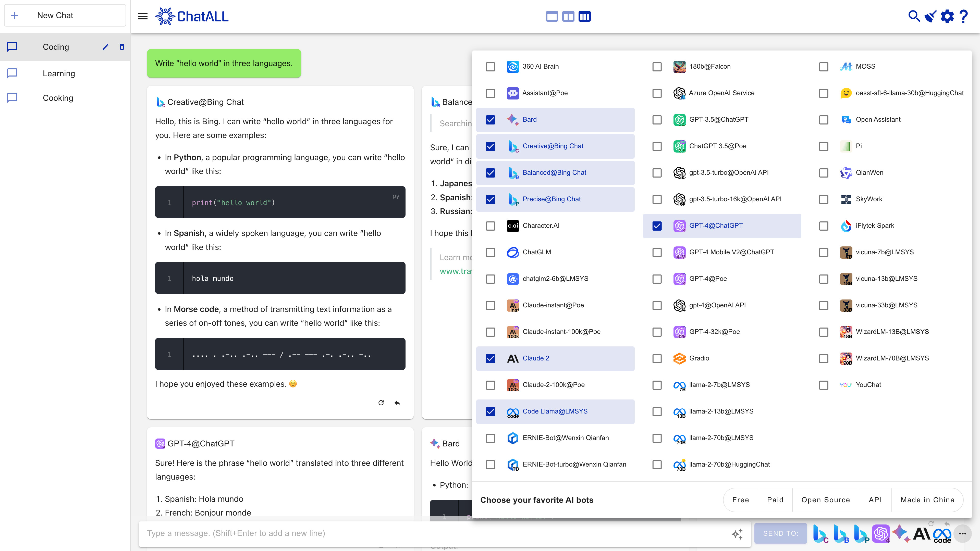Regenerate the Creative@Bing Chat response
Image resolution: width=980 pixels, height=551 pixels.
point(381,403)
